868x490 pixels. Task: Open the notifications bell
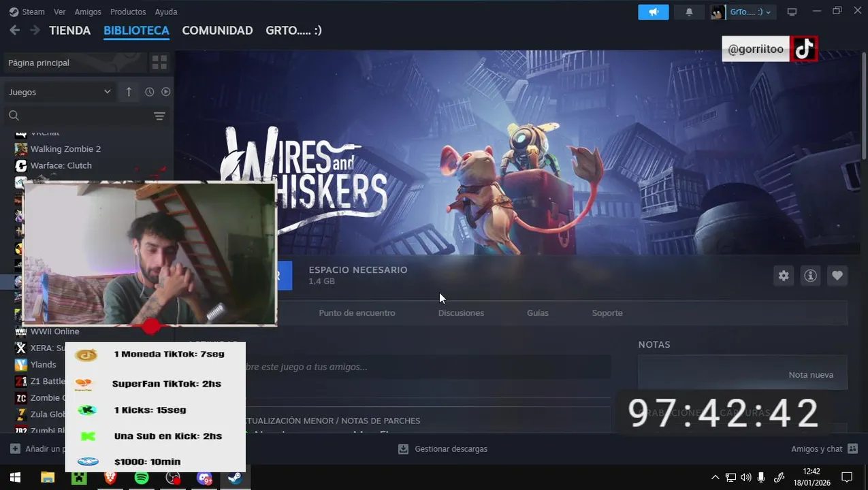point(689,12)
